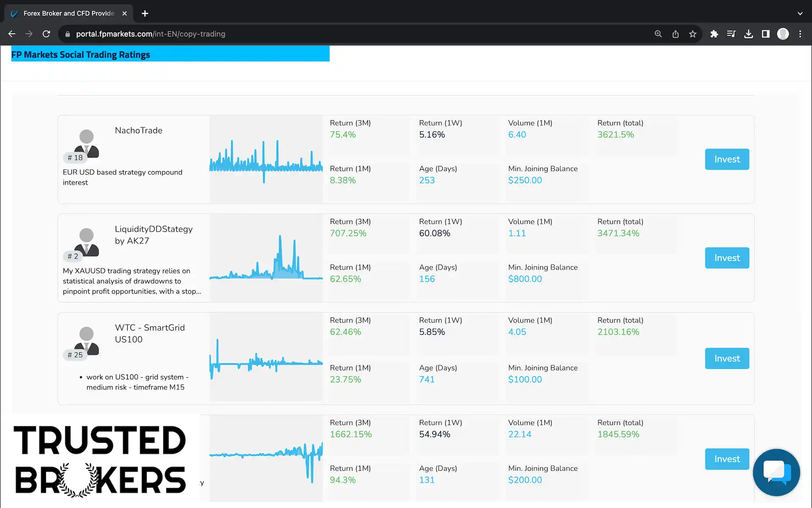This screenshot has height=508, width=812.
Task: Click LiquidityDDStategy avatar icon
Action: pos(87,242)
